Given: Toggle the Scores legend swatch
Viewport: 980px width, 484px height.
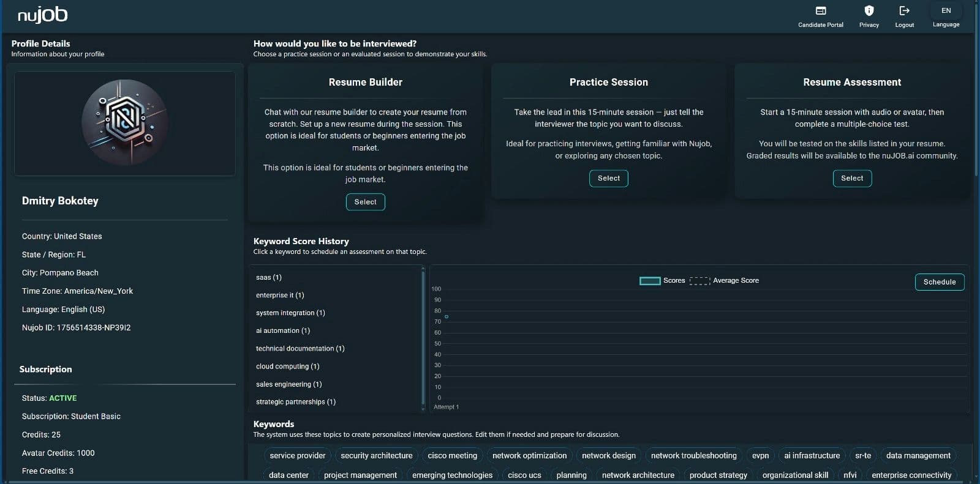Looking at the screenshot, I should 649,281.
